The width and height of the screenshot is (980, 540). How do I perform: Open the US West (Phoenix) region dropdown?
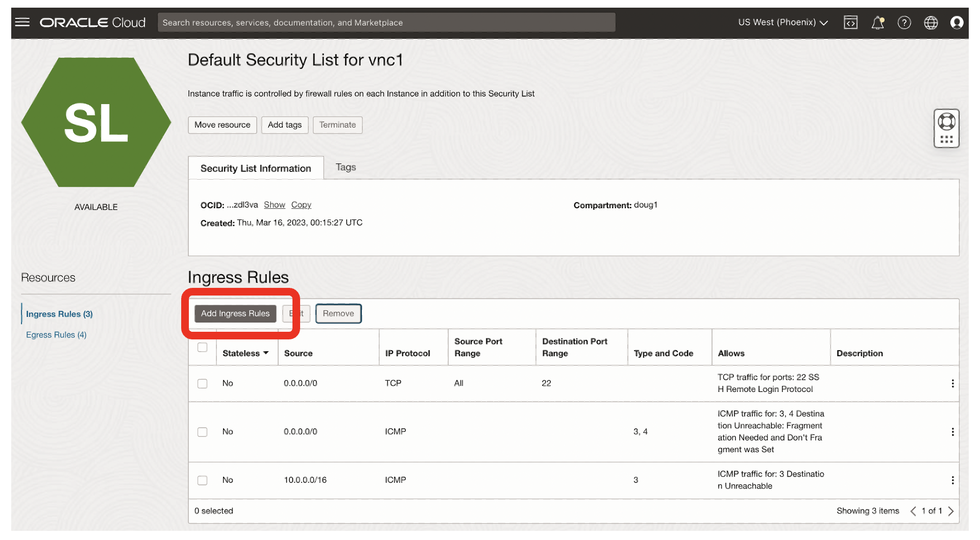click(782, 22)
